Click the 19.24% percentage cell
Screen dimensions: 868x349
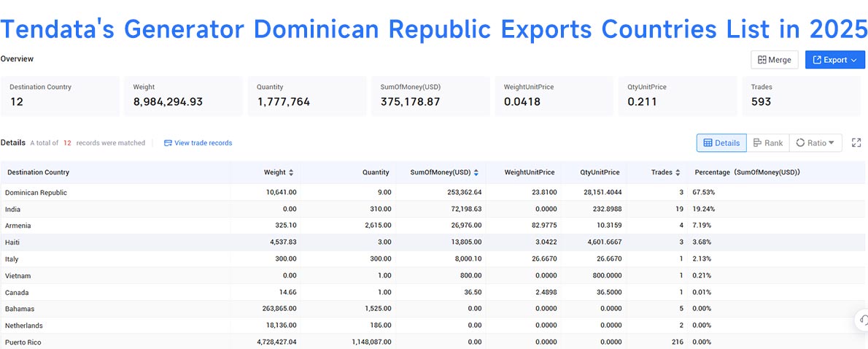click(x=705, y=210)
